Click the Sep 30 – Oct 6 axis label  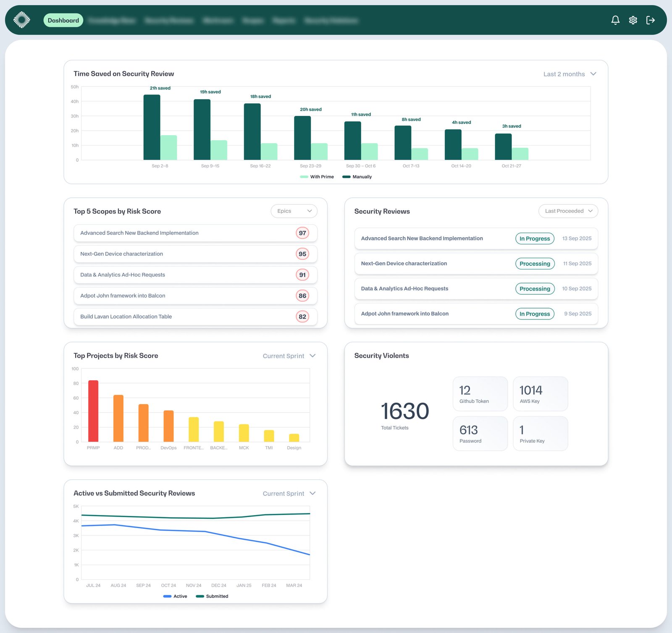coord(361,166)
